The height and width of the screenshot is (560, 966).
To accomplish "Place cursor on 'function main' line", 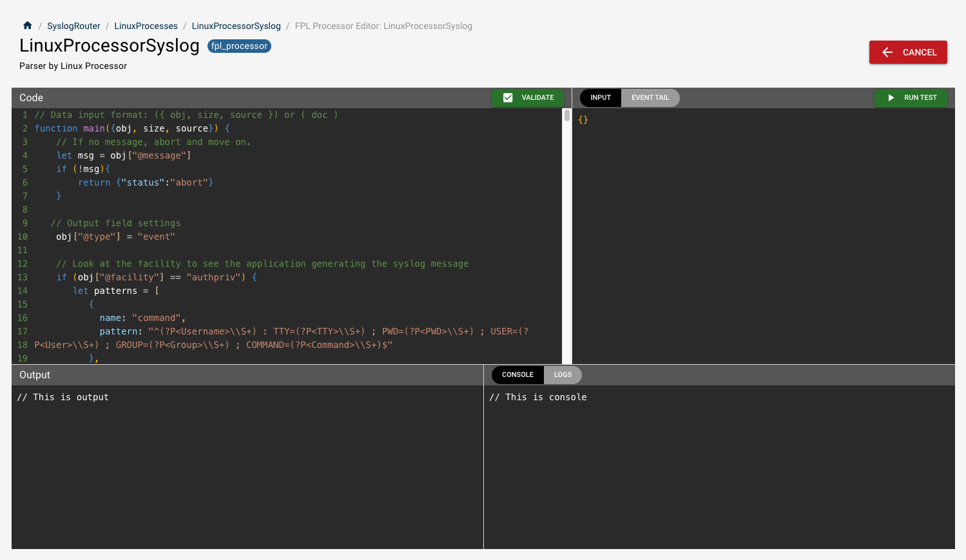I will 132,129.
